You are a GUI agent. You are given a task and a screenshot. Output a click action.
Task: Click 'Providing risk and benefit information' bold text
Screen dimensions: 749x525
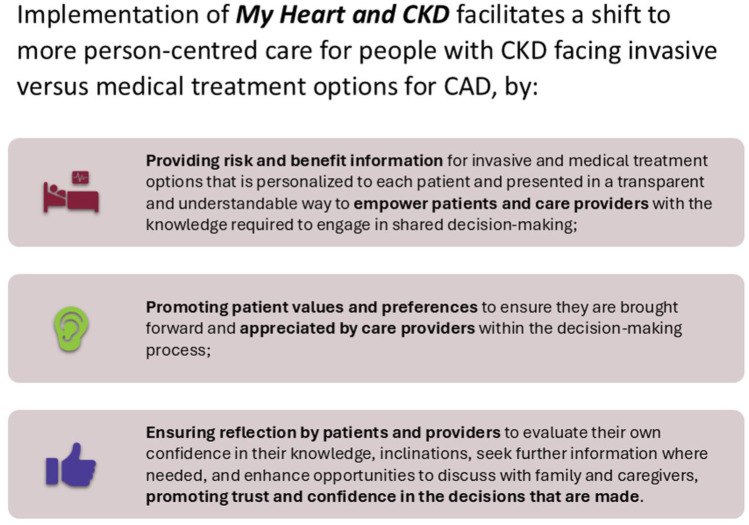pos(294,161)
